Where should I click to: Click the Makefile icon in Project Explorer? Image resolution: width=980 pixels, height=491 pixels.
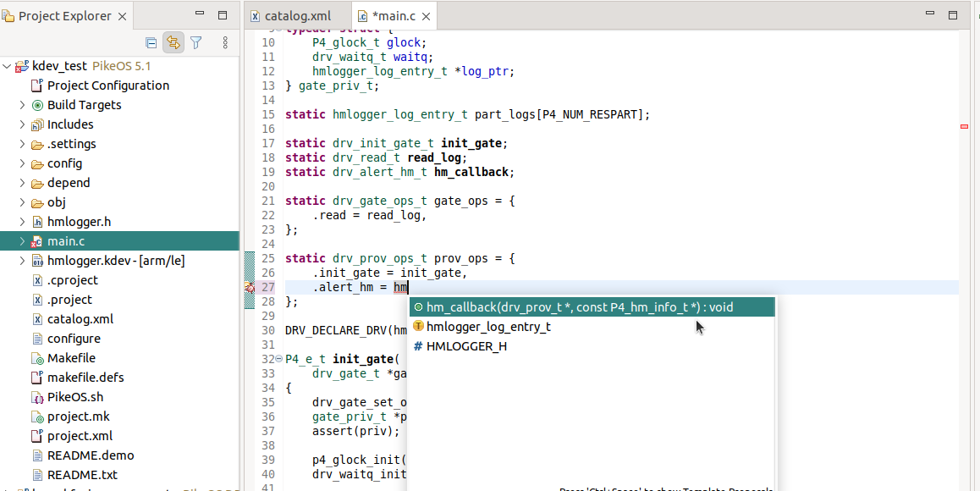[37, 358]
